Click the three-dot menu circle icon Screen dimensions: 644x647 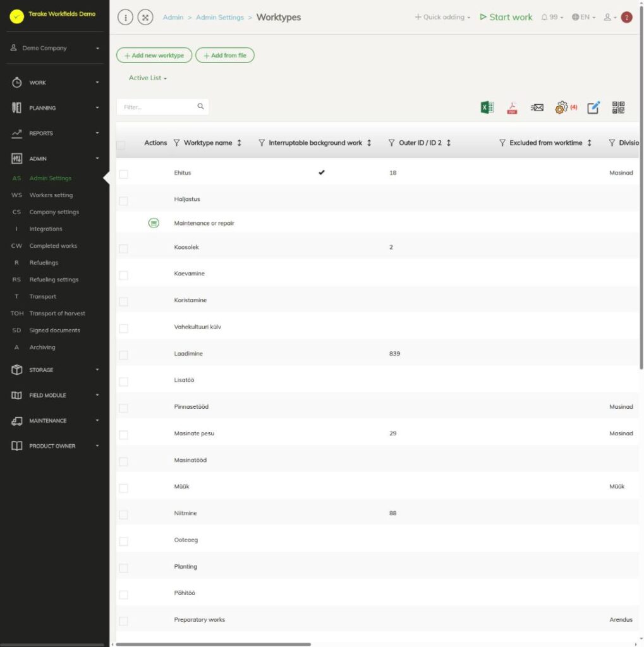point(125,17)
